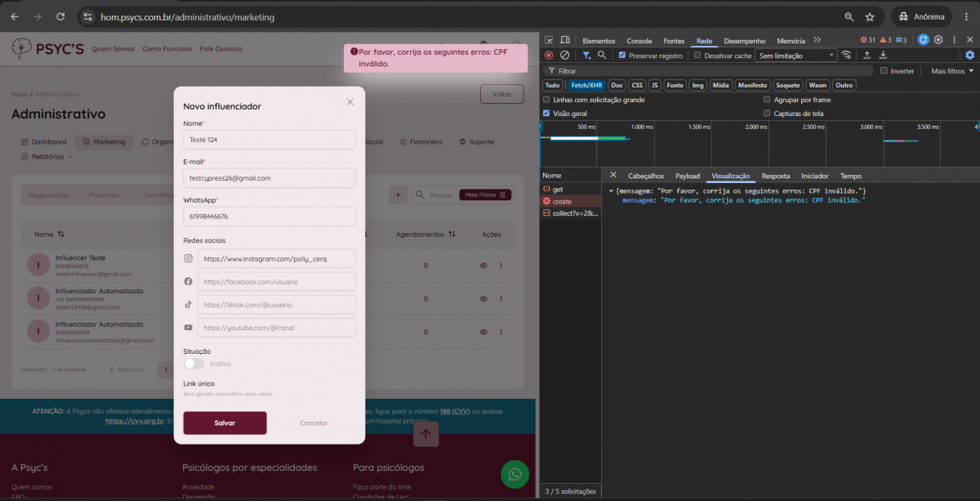Screen dimensions: 980x501
Task: Expand the Mais filtros dropdown
Action: click(x=952, y=71)
